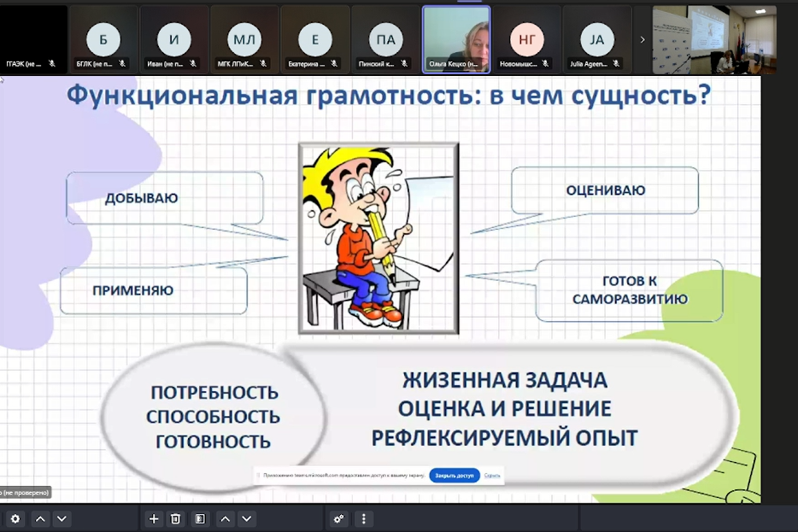The width and height of the screenshot is (798, 532).
Task: Toggle the muted mic icon on Иван's tile
Action: click(193, 63)
